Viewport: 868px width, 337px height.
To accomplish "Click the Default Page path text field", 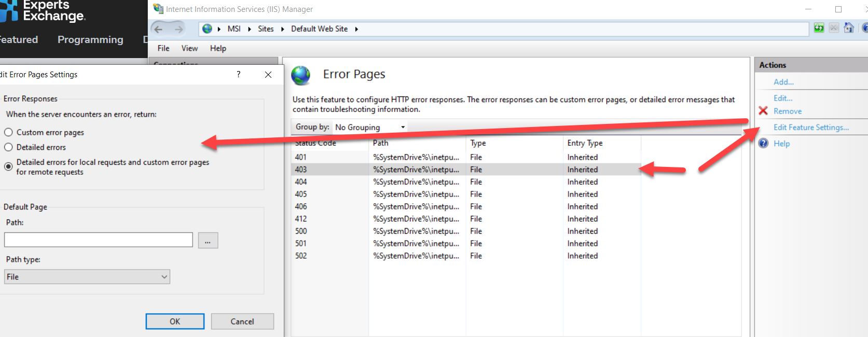I will [x=99, y=240].
